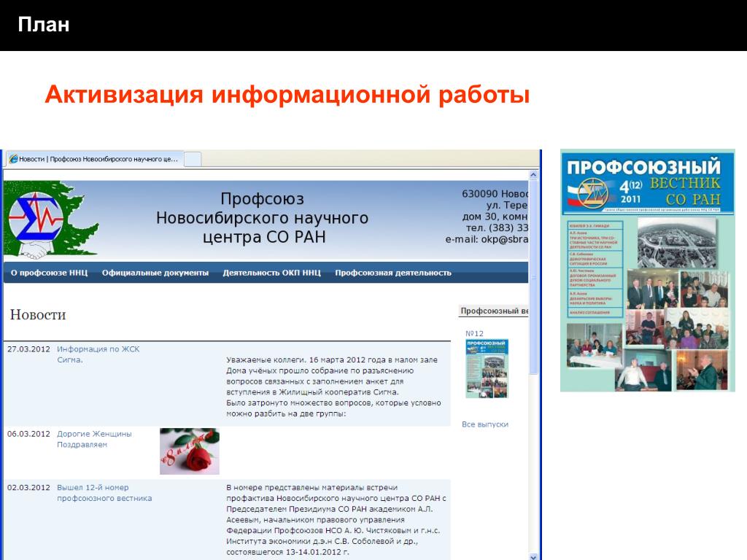The image size is (747, 560).
Task: Click the scrollbar down arrow
Action: tap(533, 556)
